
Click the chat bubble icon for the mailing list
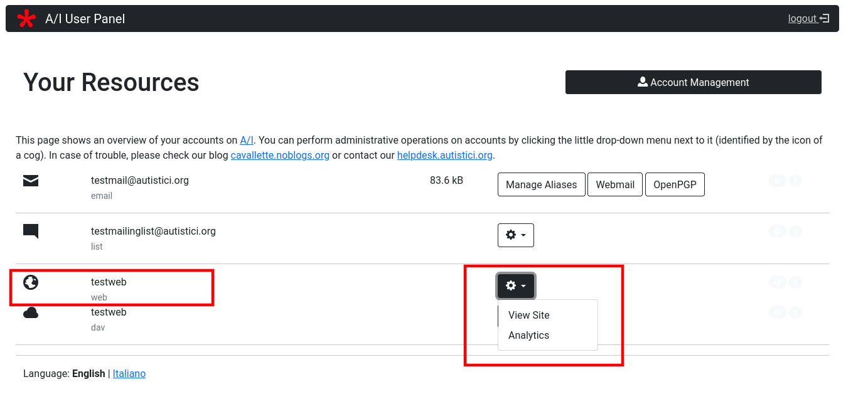click(31, 231)
